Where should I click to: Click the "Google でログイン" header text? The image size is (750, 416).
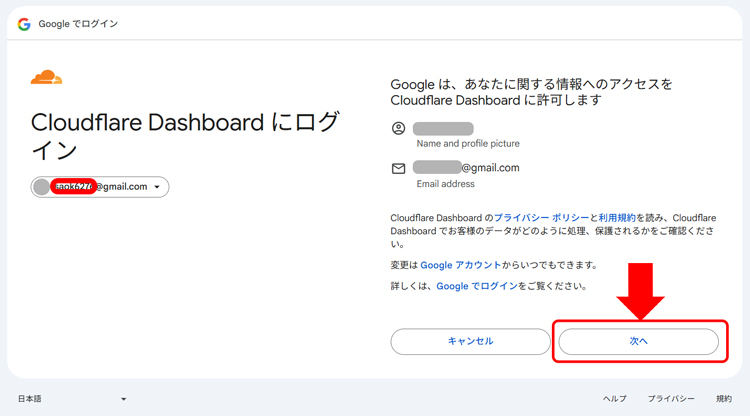(78, 24)
